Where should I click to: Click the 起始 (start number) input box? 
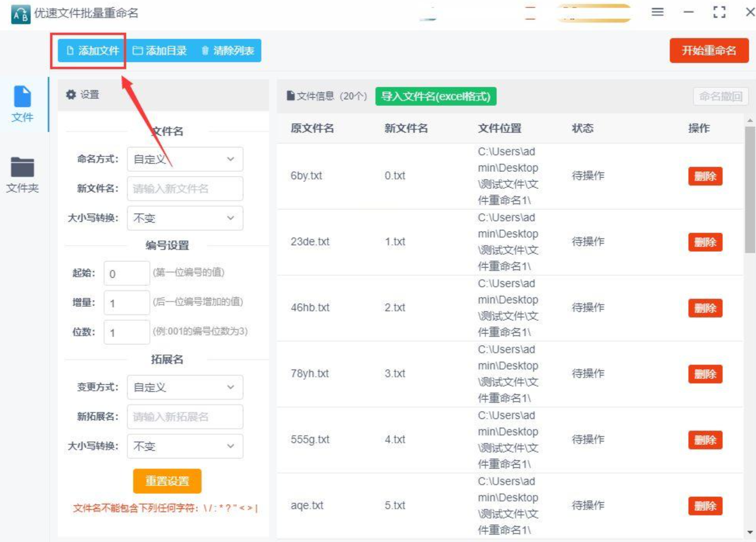tap(126, 274)
